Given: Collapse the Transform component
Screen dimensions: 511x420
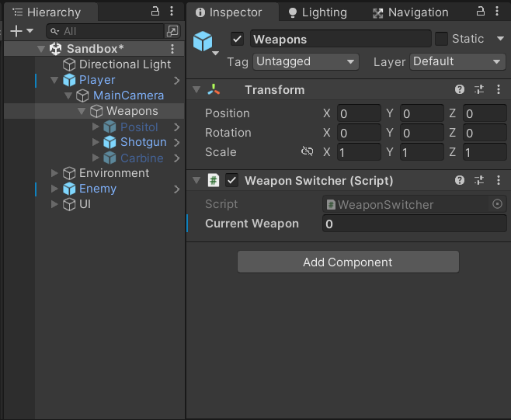Looking at the screenshot, I should [x=196, y=89].
